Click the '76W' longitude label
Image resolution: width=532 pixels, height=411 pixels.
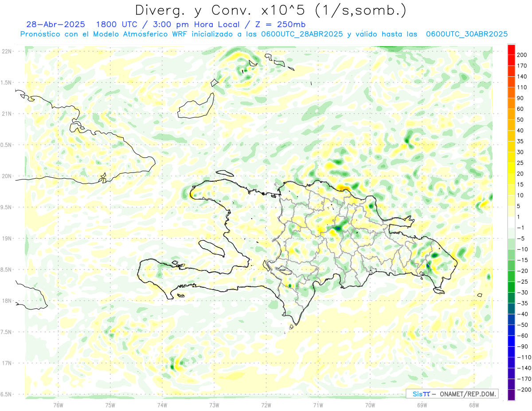[58, 405]
